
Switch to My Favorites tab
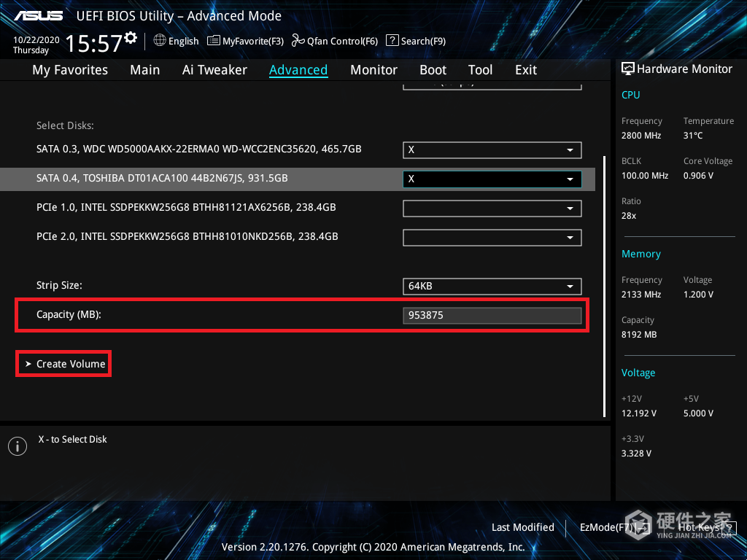(70, 70)
